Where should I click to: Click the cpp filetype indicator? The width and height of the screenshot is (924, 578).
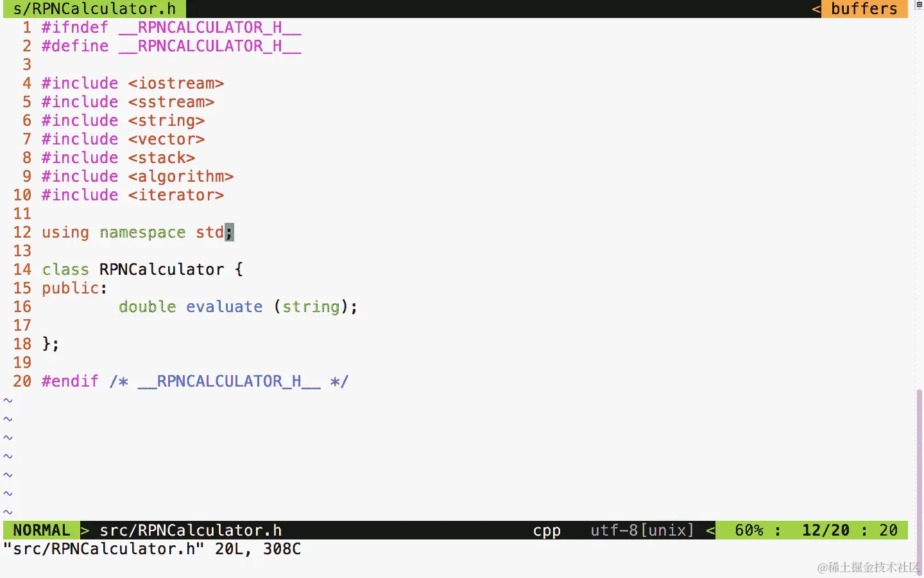547,530
